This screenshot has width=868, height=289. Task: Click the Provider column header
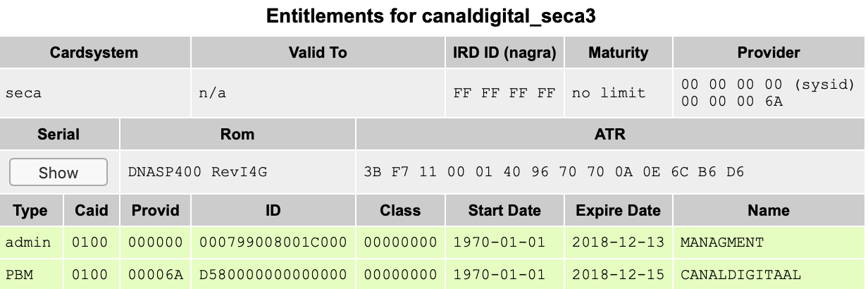768,52
